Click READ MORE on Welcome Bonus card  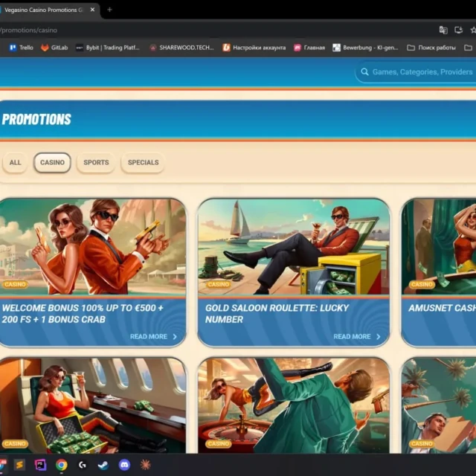(x=149, y=337)
